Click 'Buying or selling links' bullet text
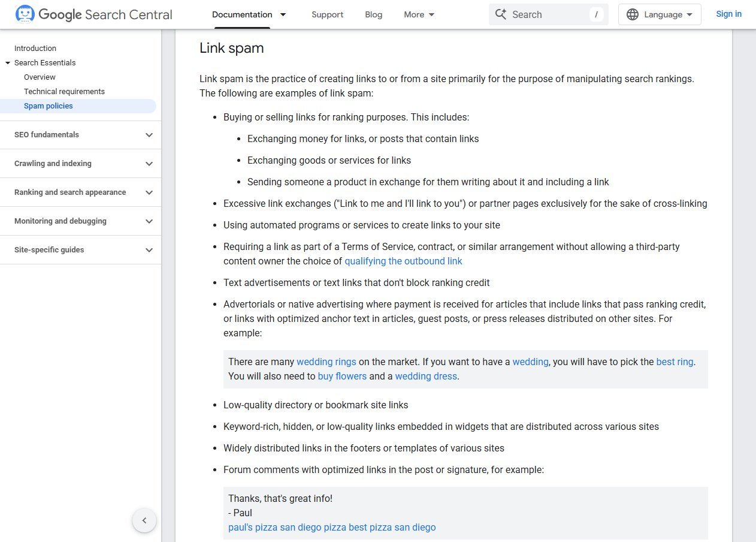 346,118
